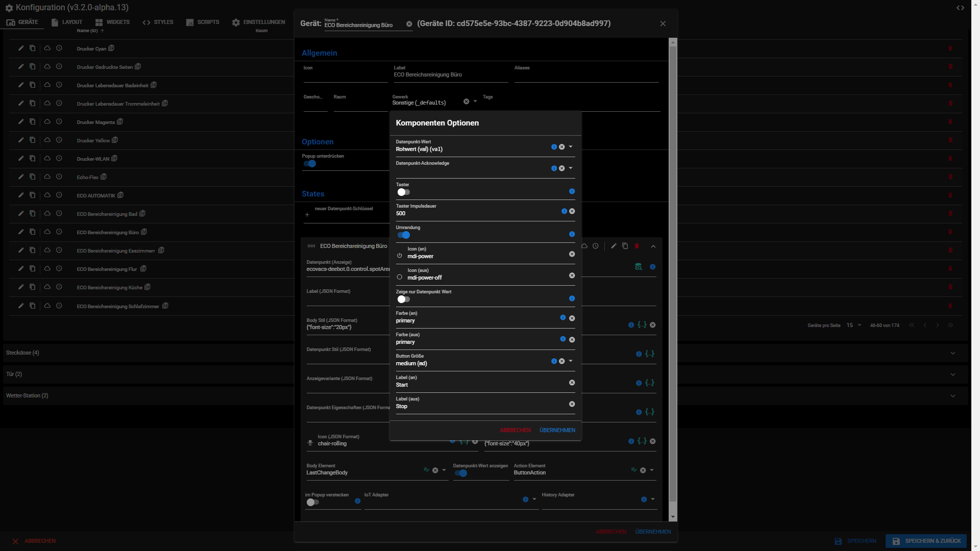The image size is (980, 551).
Task: Duplicate the Echo-Flex device
Action: [x=32, y=177]
